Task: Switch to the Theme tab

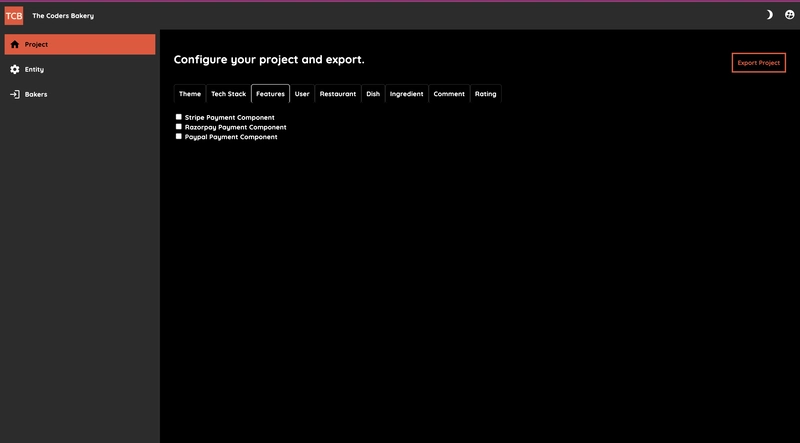Action: tap(190, 94)
